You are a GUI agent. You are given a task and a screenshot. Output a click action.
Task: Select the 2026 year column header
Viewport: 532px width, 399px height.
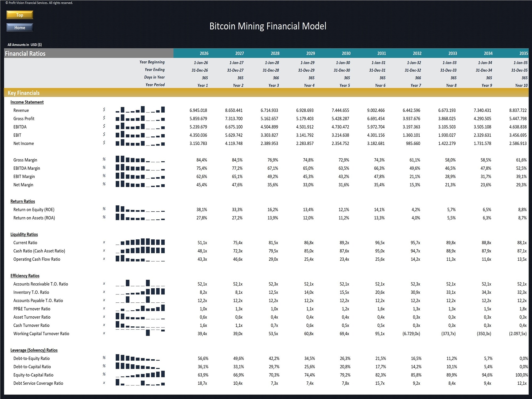pos(204,53)
